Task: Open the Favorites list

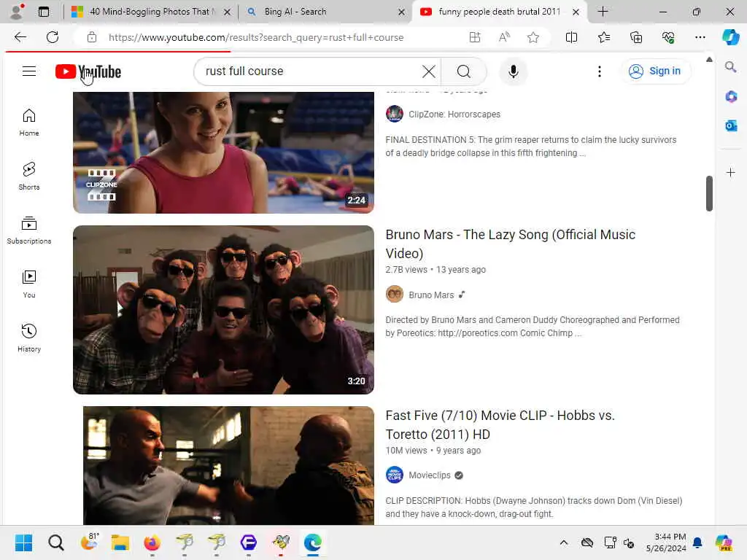Action: (603, 37)
